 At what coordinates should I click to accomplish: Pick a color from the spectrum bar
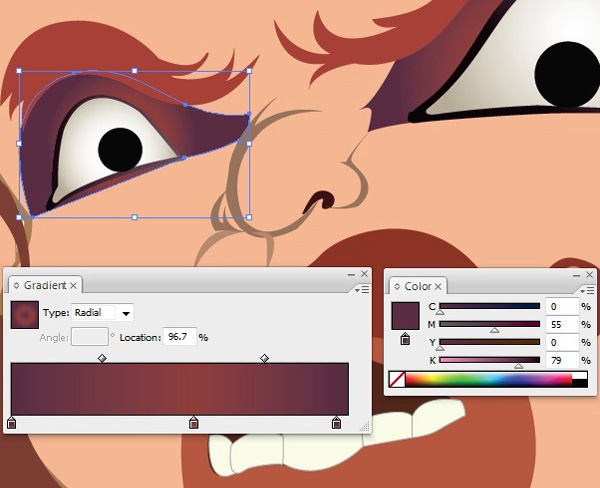click(489, 379)
